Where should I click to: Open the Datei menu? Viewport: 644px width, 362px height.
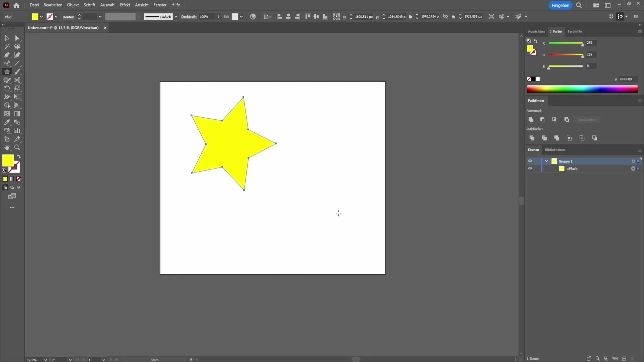pyautogui.click(x=34, y=5)
